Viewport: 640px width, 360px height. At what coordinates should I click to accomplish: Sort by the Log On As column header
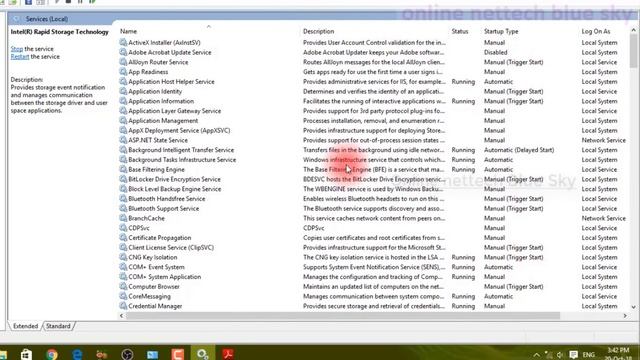click(596, 31)
